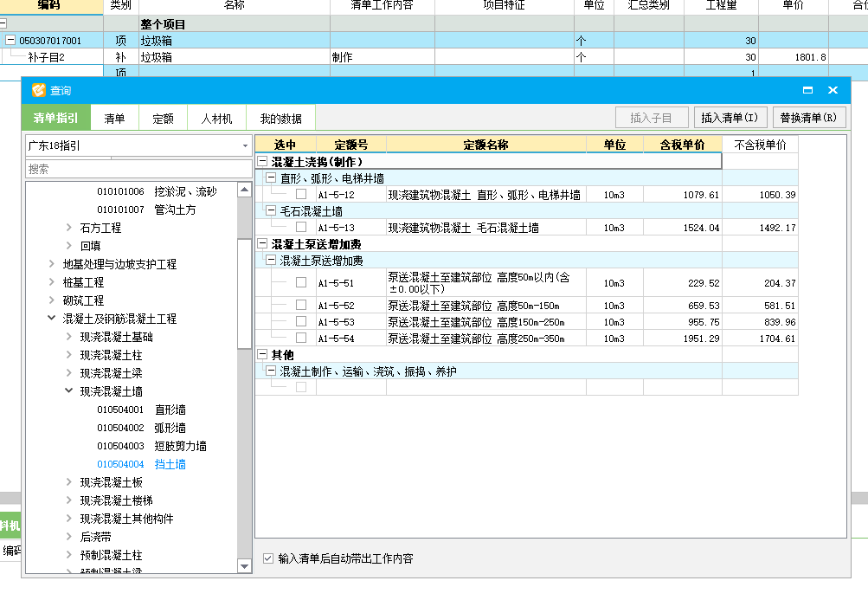This screenshot has height=600, width=868.
Task: Tick the checkbox for A1-5-13
Action: pyautogui.click(x=301, y=227)
